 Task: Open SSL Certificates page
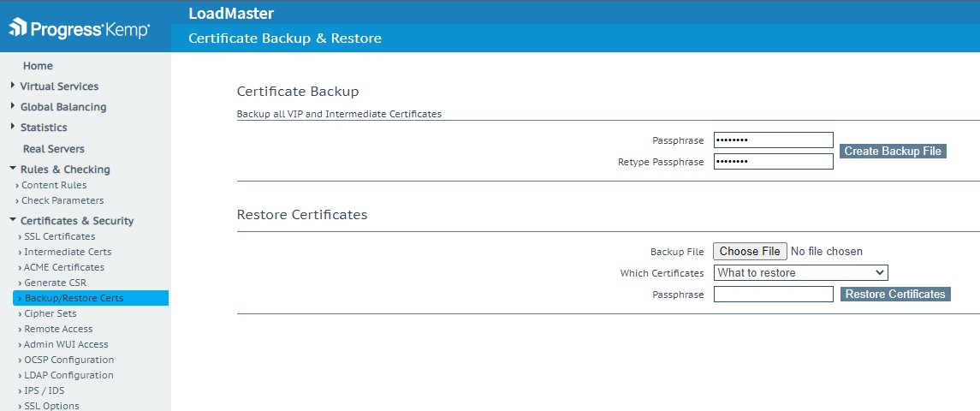(59, 236)
